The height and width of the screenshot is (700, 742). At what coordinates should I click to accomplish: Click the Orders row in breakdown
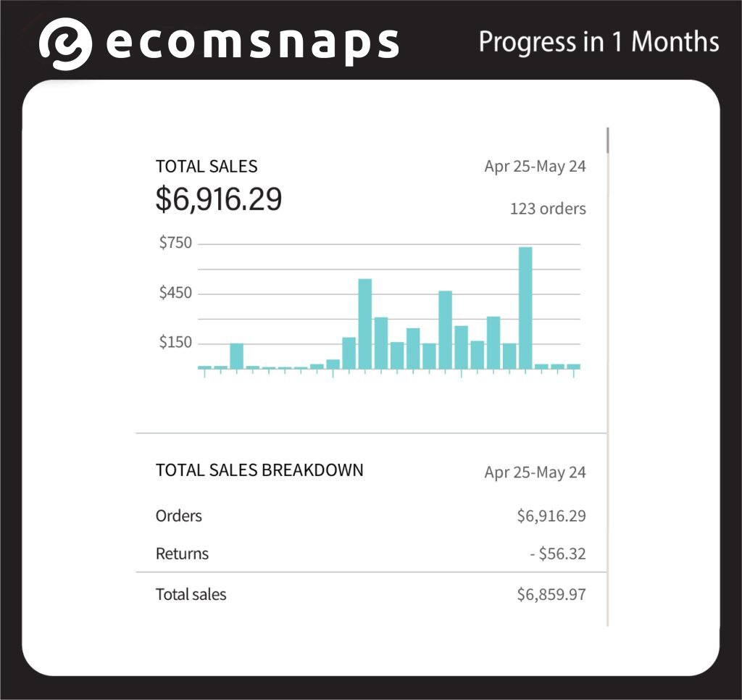click(371, 516)
